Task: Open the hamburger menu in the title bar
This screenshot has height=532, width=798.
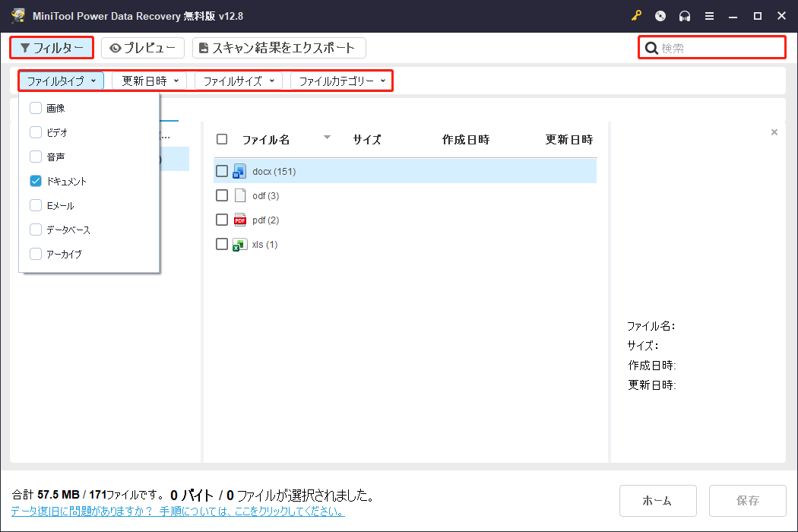Action: [710, 15]
